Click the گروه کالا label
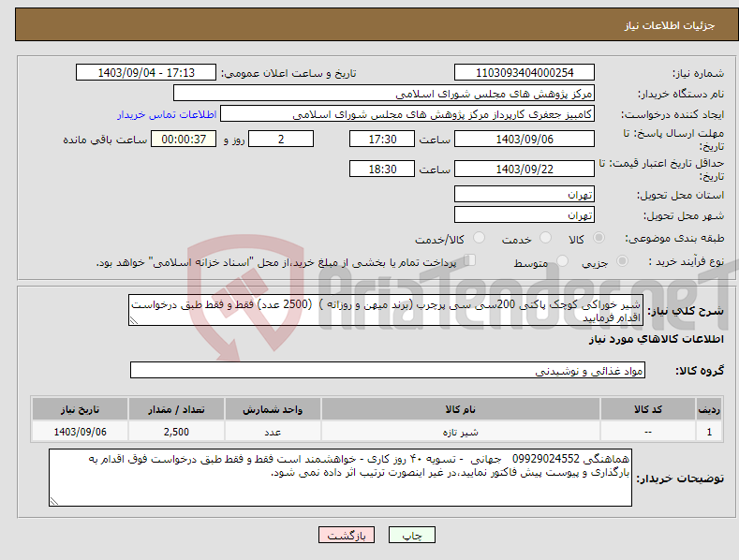This screenshot has width=739, height=560. [700, 371]
